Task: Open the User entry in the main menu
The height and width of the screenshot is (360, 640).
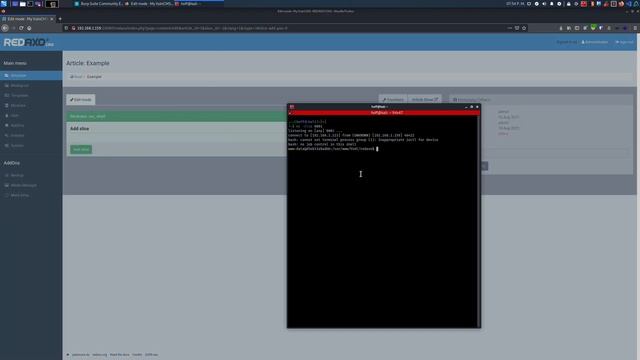Action: click(x=31, y=116)
